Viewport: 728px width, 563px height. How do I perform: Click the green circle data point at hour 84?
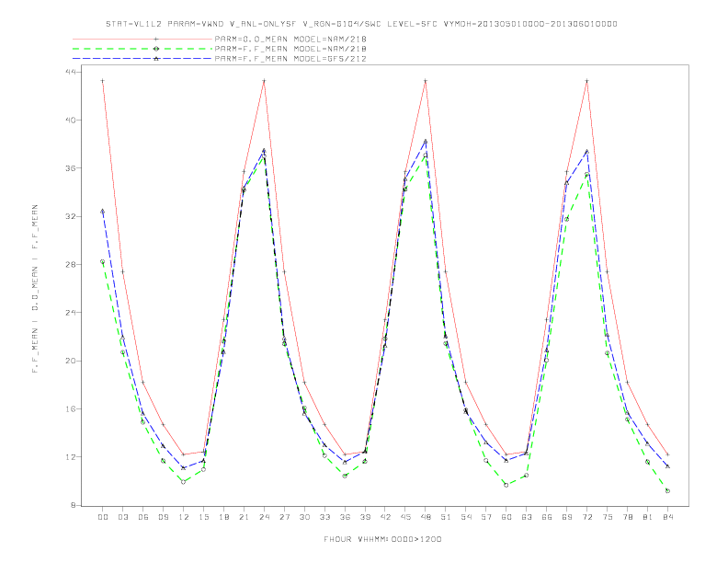click(667, 491)
